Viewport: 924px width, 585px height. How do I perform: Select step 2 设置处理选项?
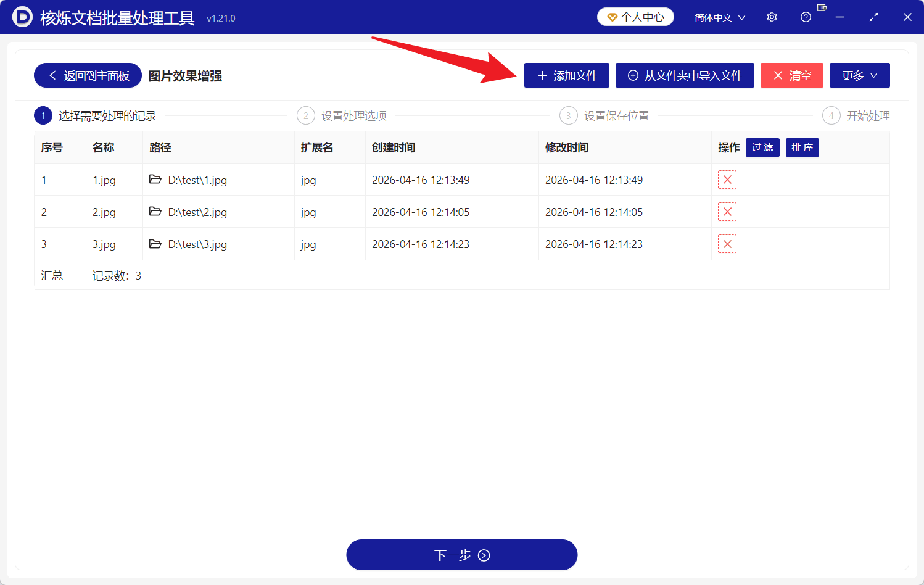(342, 115)
